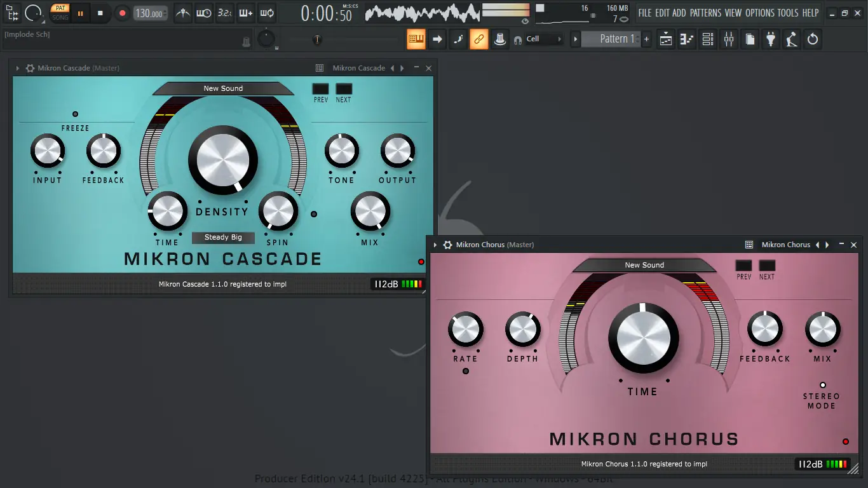
Task: Open the New Sound preset menu in Chorus
Action: click(x=644, y=265)
